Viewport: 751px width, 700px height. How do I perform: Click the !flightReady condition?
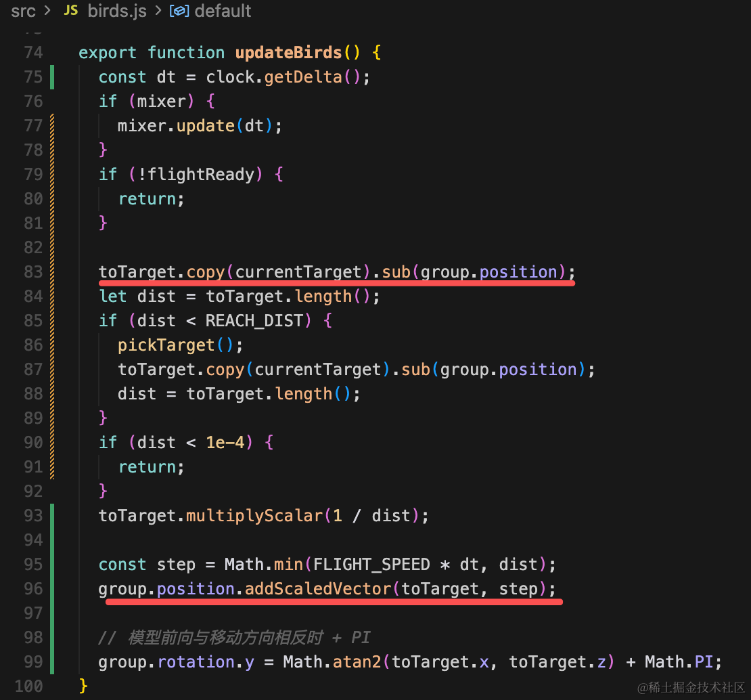[x=200, y=175]
